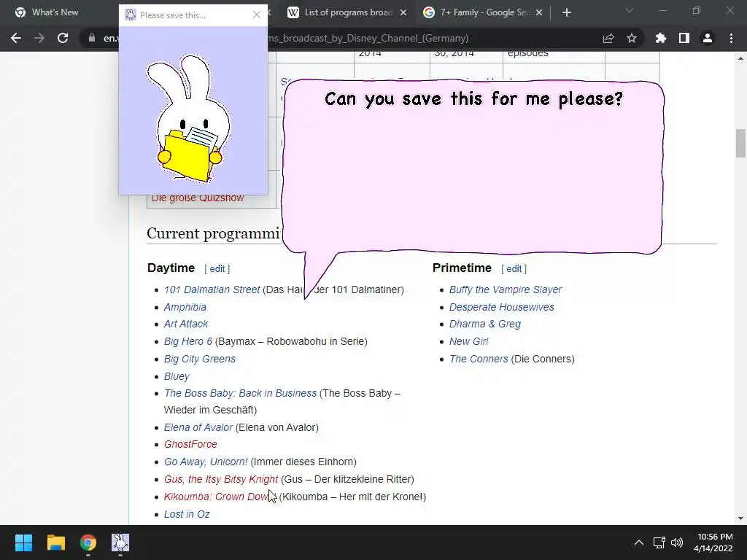This screenshot has height=560, width=747.
Task: Click the bunny app taskbar icon
Action: click(120, 542)
